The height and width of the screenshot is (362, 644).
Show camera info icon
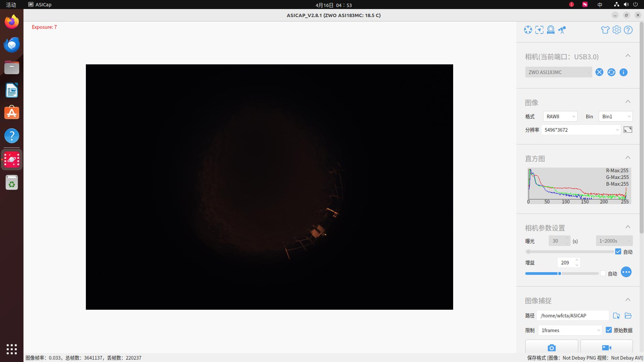(623, 72)
